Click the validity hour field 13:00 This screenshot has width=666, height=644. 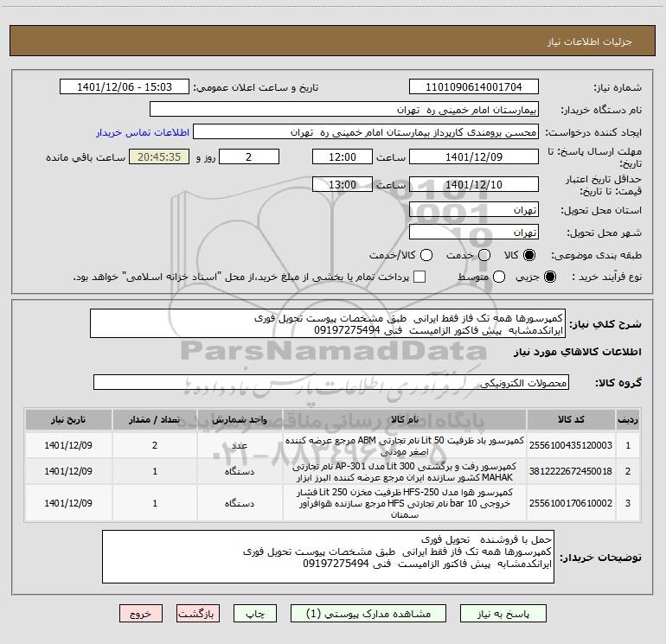(343, 184)
